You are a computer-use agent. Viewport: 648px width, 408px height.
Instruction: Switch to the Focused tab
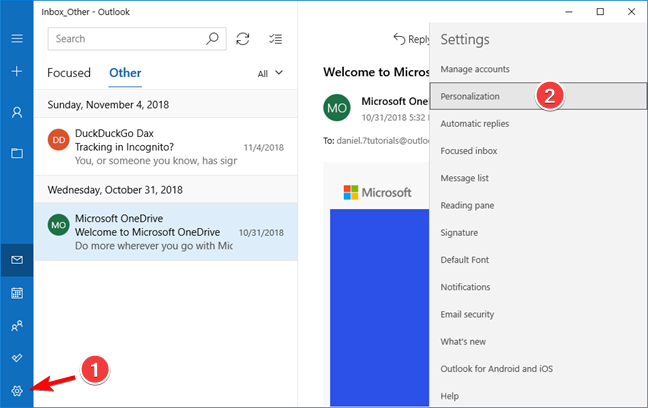(69, 73)
